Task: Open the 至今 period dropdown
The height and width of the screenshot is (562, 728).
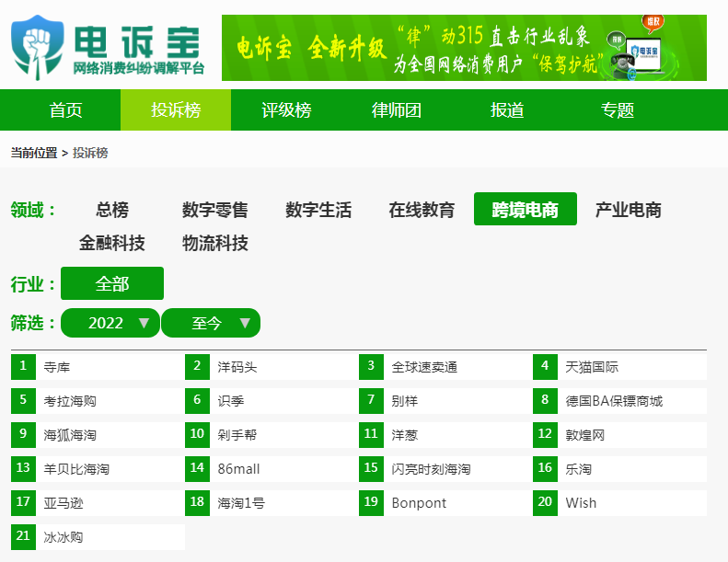Action: pos(211,323)
